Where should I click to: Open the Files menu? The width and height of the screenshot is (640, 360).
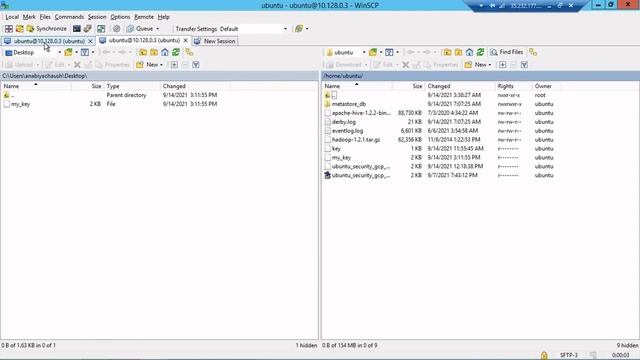click(45, 17)
